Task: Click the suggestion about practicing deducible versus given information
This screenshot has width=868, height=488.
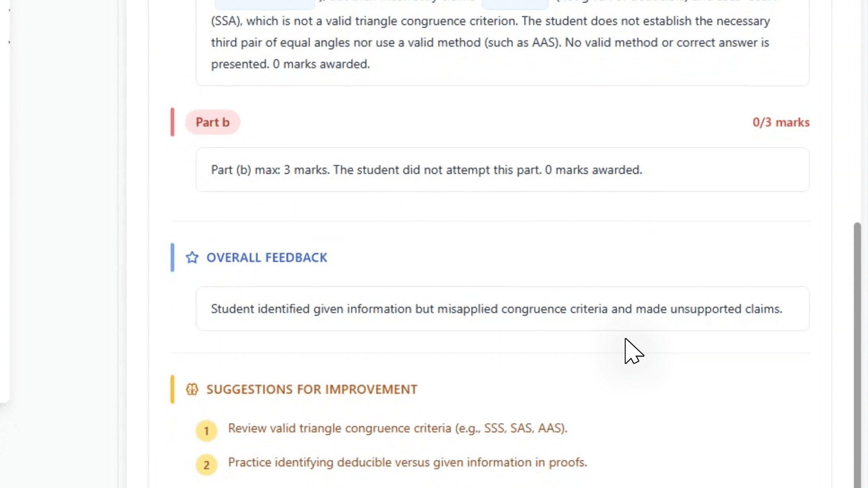Action: (408, 463)
